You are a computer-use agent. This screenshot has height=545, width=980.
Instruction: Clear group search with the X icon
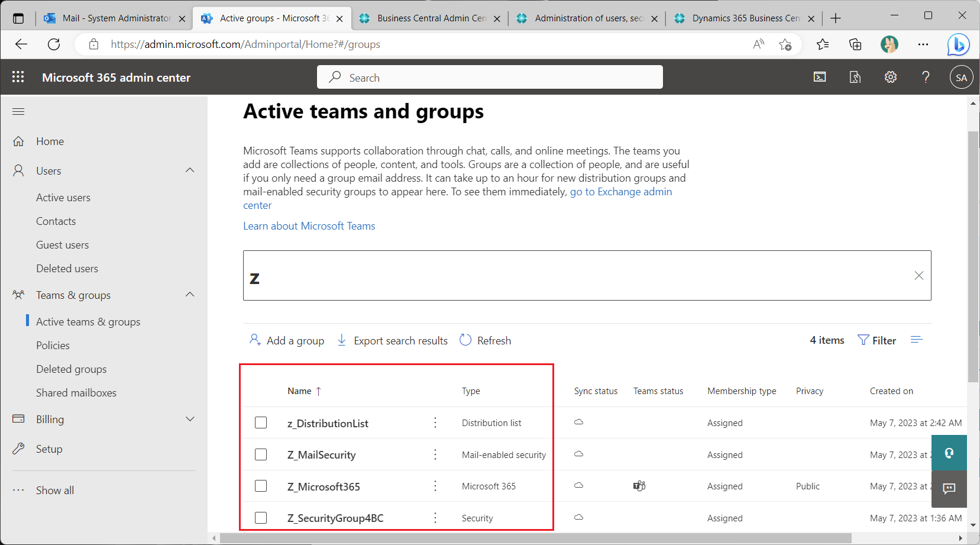click(x=918, y=276)
